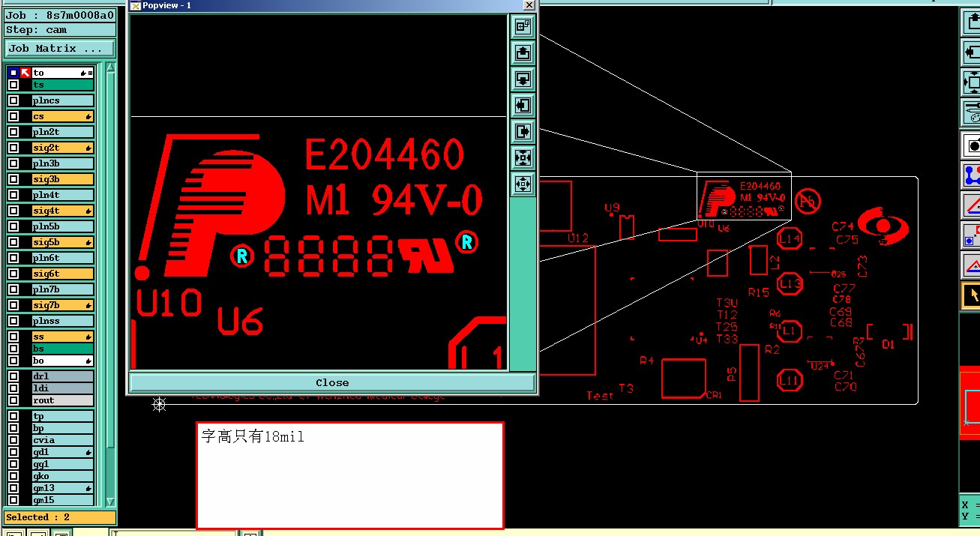Select the bs layer row
The height and width of the screenshot is (536, 980).
[62, 349]
